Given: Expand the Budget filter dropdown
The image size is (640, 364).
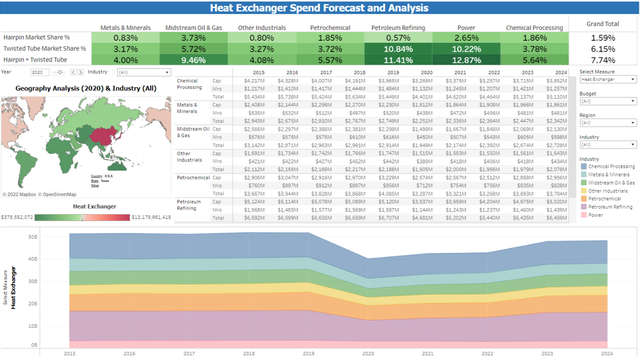Looking at the screenshot, I should tap(607, 102).
